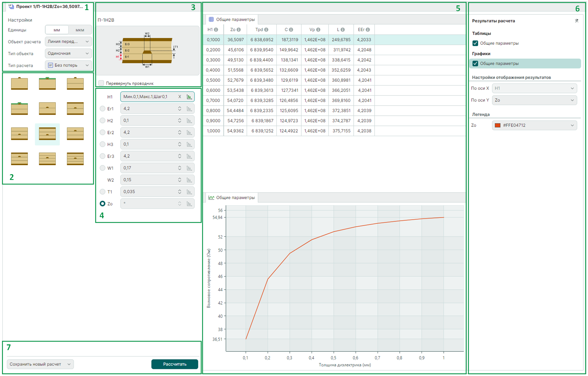Clear the H1 range with X icon
Screen dimensions: 588x376
(180, 97)
